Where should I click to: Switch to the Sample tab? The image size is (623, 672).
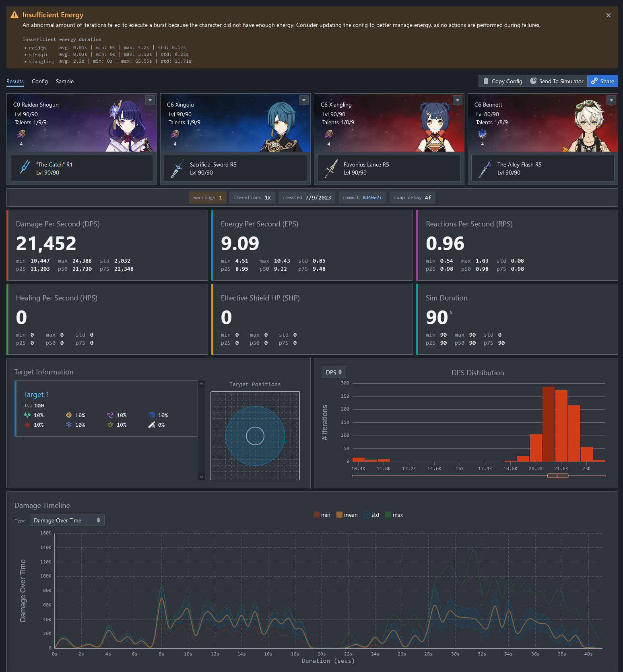point(64,81)
